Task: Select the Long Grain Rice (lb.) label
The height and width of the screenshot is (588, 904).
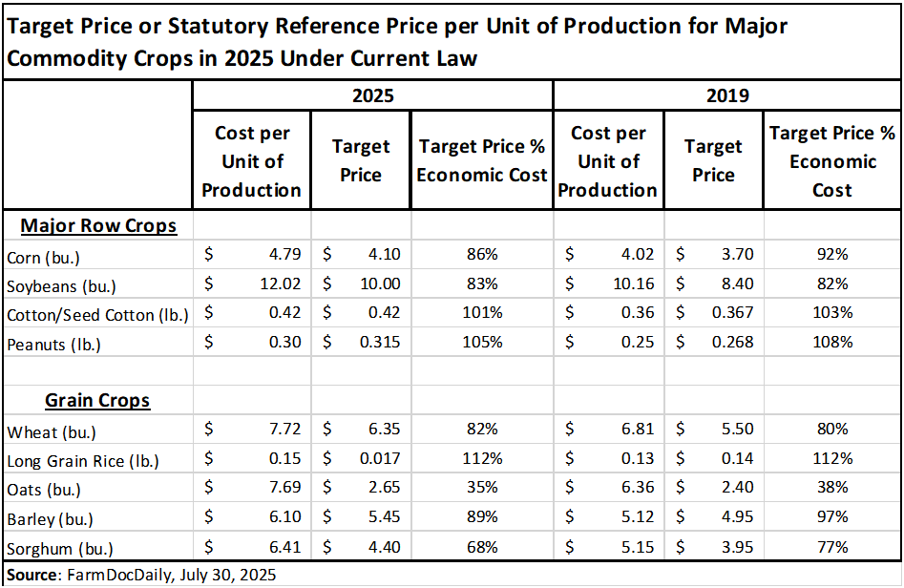Action: [81, 460]
